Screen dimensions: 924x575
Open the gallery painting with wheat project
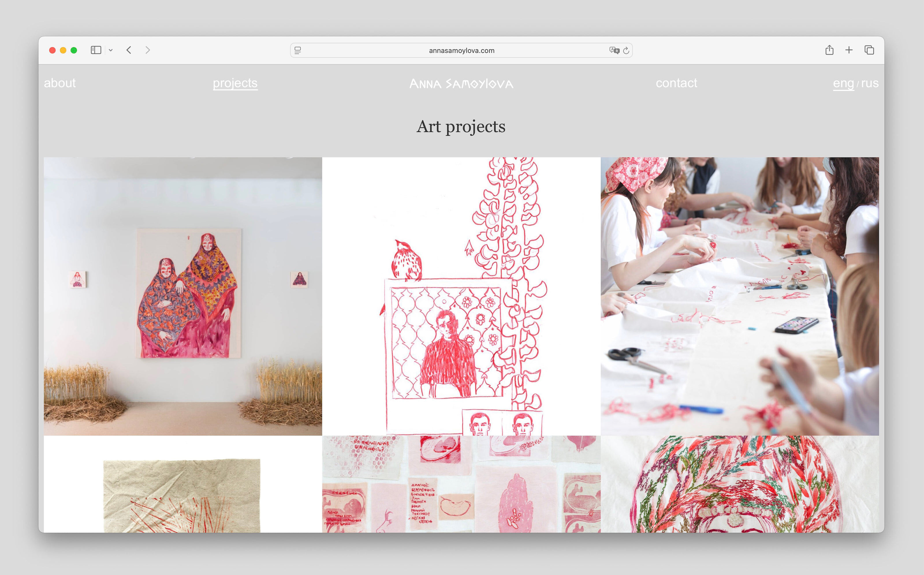point(183,296)
